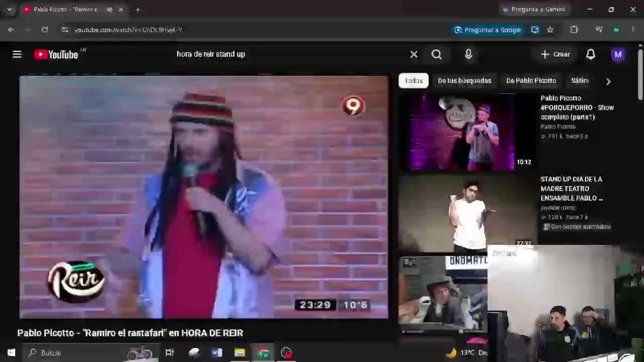Open the YouTube account avatar menu

click(618, 54)
